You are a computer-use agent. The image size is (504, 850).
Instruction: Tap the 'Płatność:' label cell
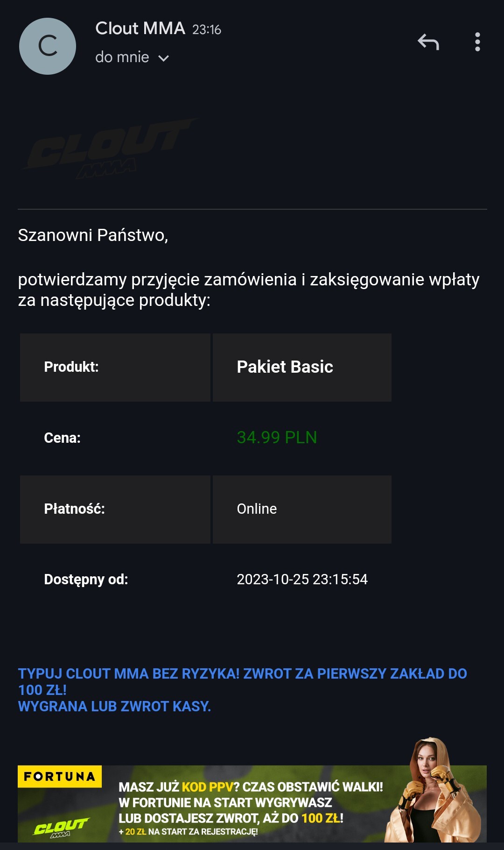point(115,509)
